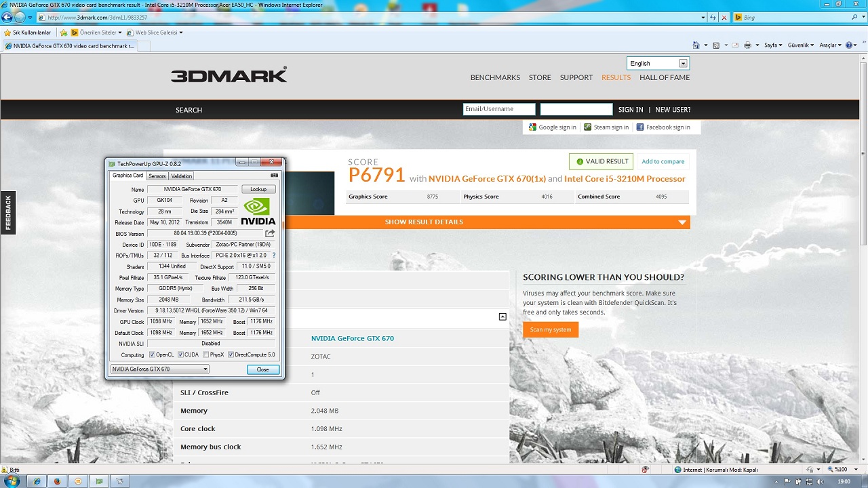
Task: Open the RESULTS menu item
Action: (616, 77)
